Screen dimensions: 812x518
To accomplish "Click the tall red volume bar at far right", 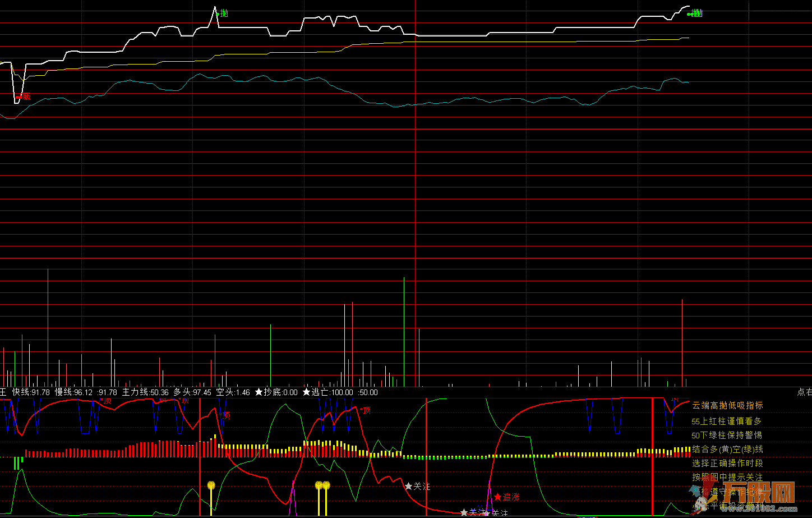I will (x=682, y=343).
